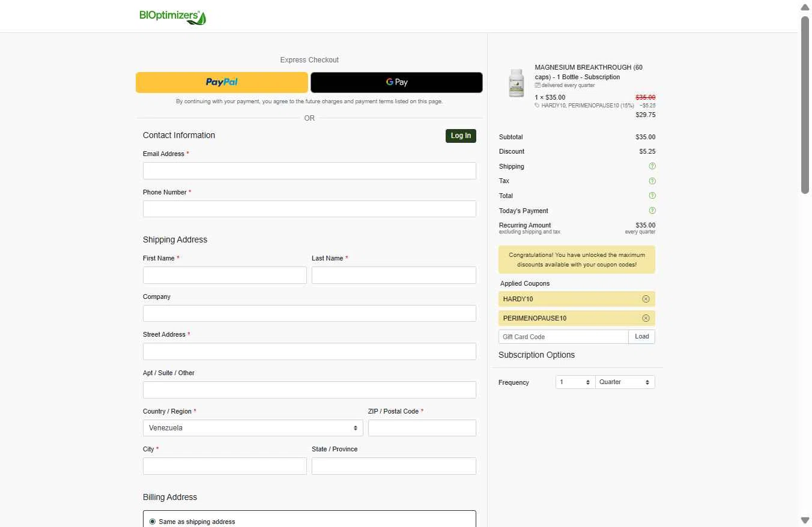Viewport: 812px width, 527px height.
Task: Click the Express Checkout heading
Action: pyautogui.click(x=309, y=60)
